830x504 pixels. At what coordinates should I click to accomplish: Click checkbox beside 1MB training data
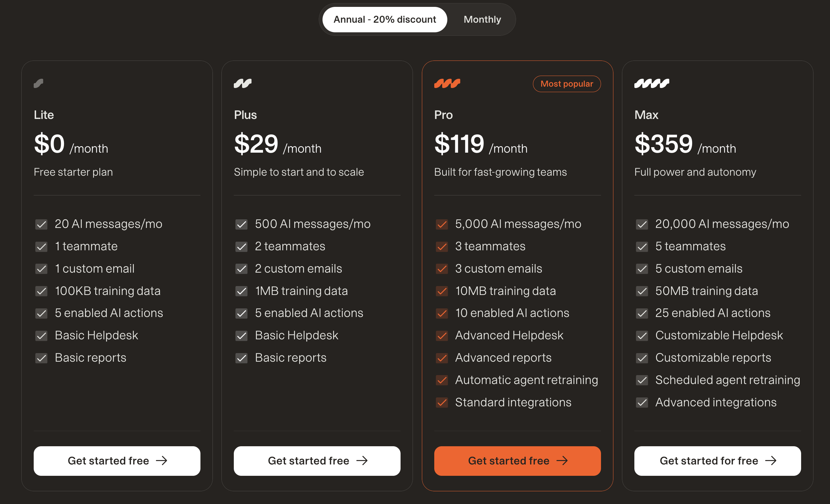241,291
